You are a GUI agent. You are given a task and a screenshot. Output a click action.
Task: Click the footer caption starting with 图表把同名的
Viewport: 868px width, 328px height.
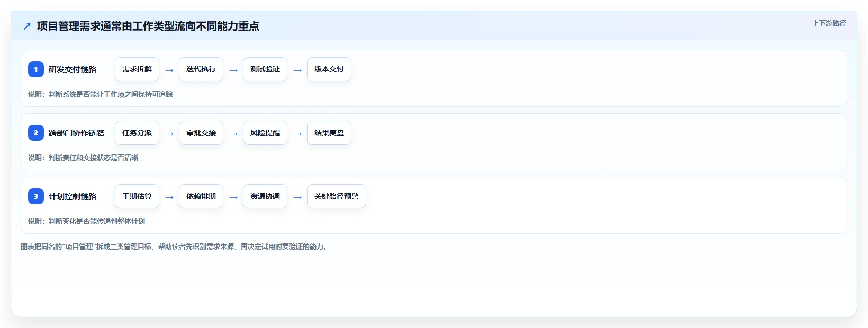point(174,247)
